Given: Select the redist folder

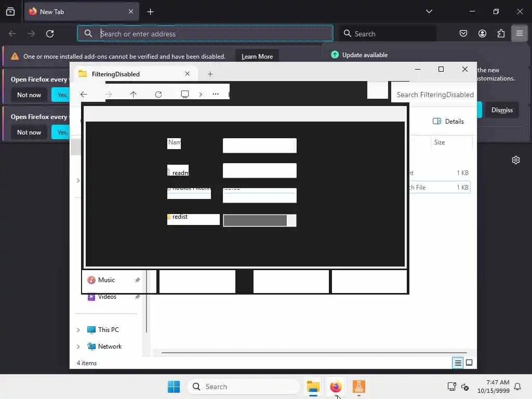Looking at the screenshot, I should pos(180,217).
